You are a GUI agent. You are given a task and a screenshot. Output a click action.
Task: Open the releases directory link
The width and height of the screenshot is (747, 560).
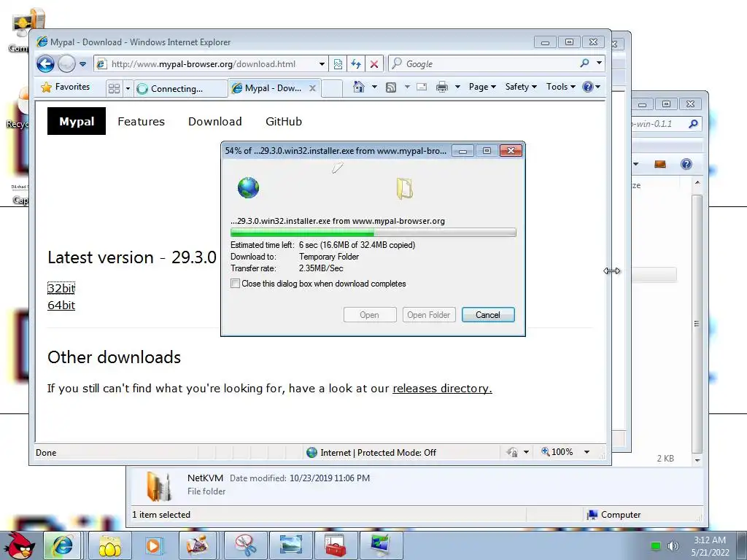tap(442, 389)
